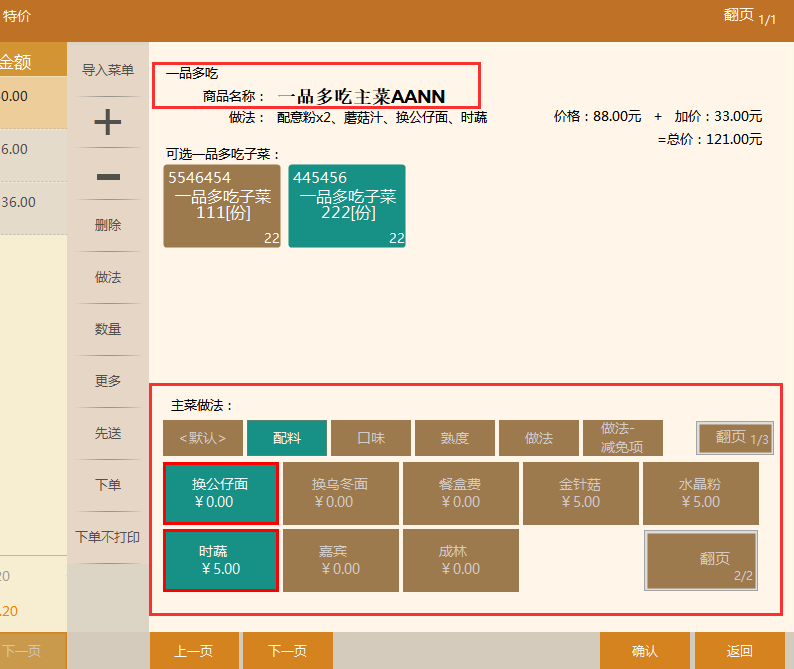
Task: Click 导入菜单 in the sidebar
Action: click(x=107, y=70)
